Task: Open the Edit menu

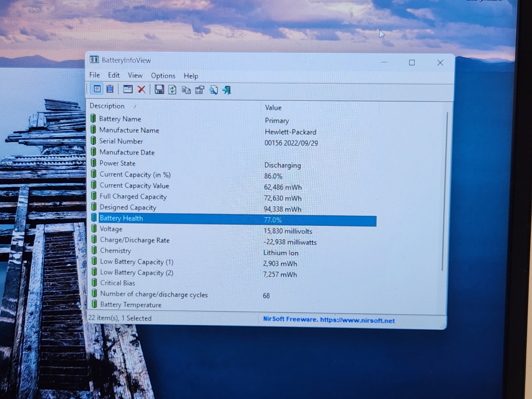Action: click(x=114, y=75)
